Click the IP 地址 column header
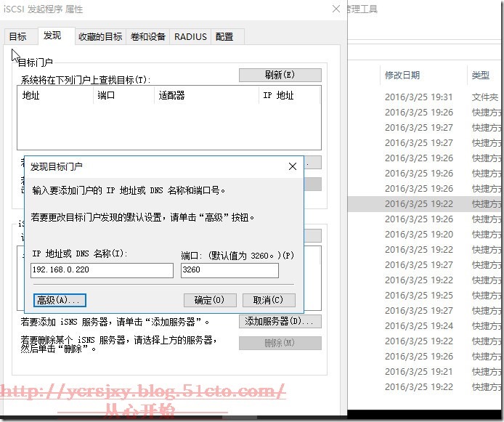 (289, 95)
